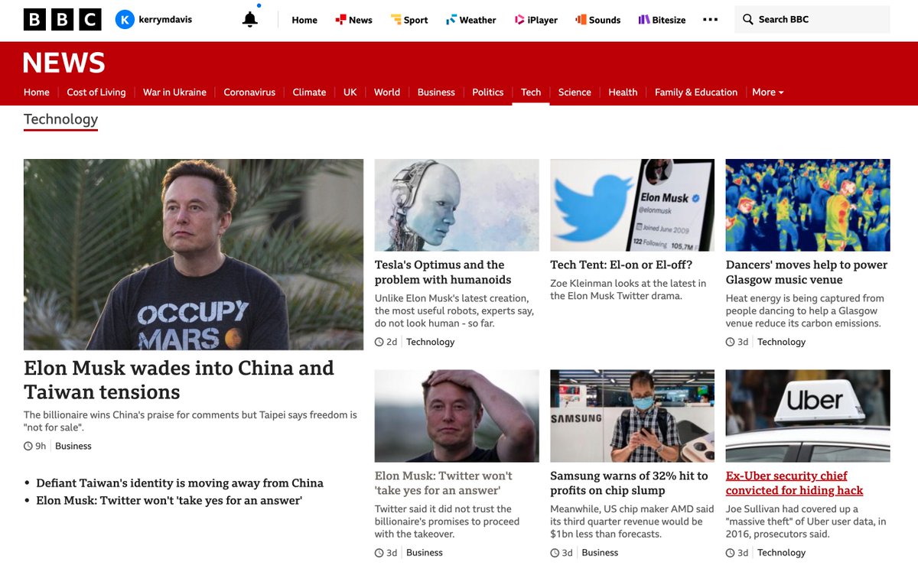This screenshot has width=918, height=588.
Task: Open the Family & Education section
Action: (x=696, y=92)
